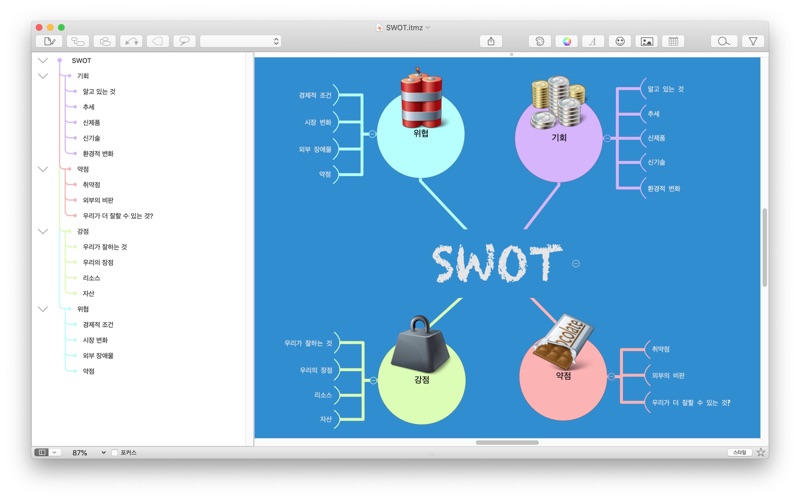Image resolution: width=800 pixels, height=500 pixels.
Task: Click the edit note toolbar icon
Action: click(49, 41)
